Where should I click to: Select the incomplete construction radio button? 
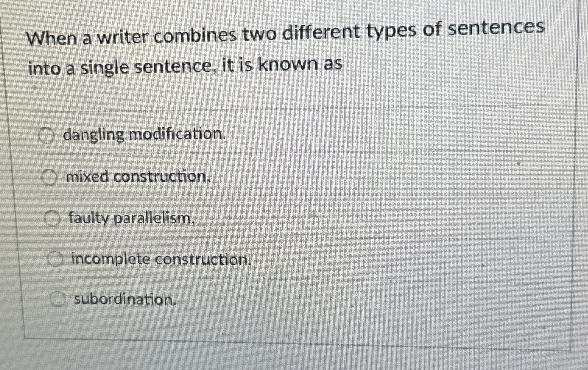tap(54, 259)
